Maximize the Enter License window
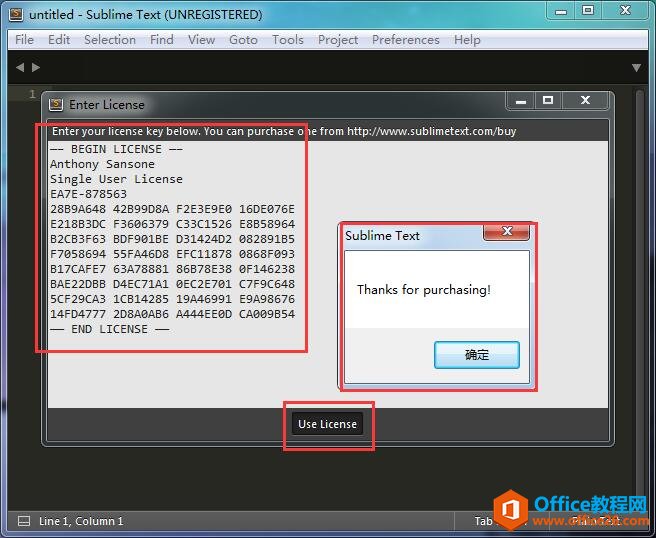Screen dimensions: 656x538 click(548, 100)
